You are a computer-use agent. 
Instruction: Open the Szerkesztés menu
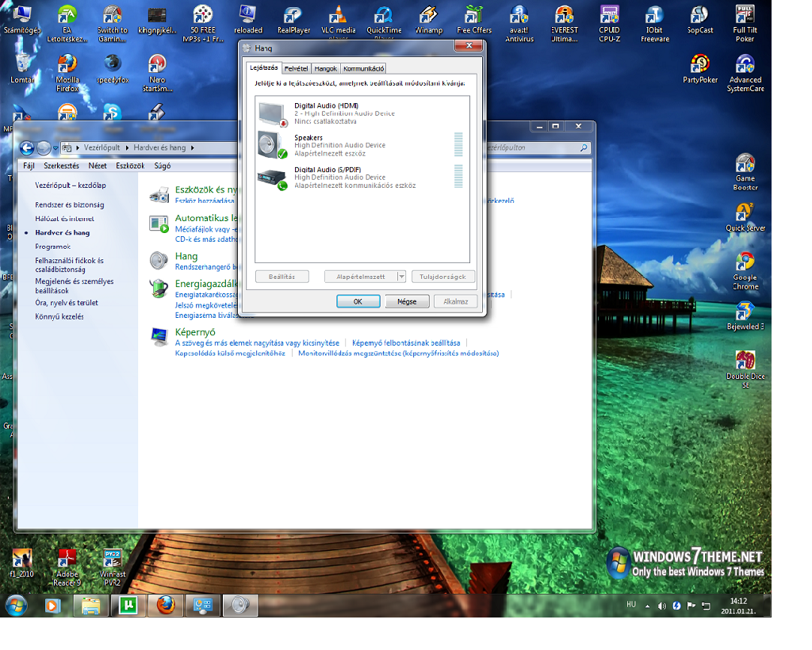pyautogui.click(x=61, y=166)
